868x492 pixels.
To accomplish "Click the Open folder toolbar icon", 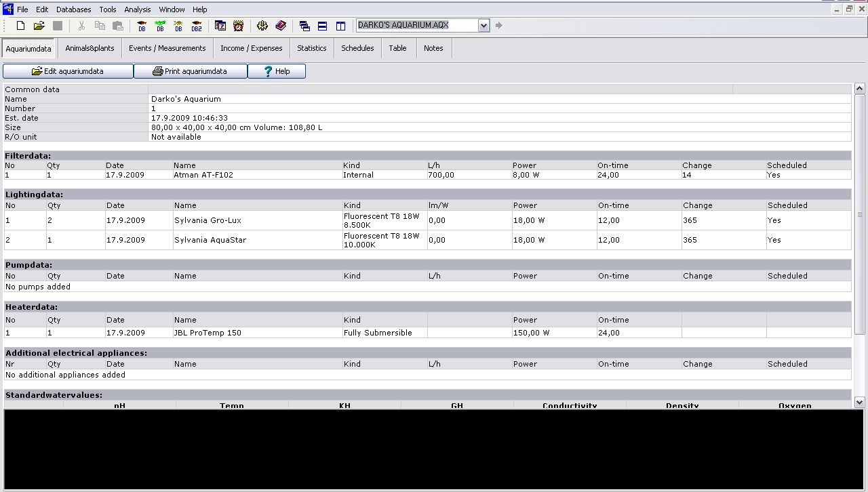I will coord(39,26).
